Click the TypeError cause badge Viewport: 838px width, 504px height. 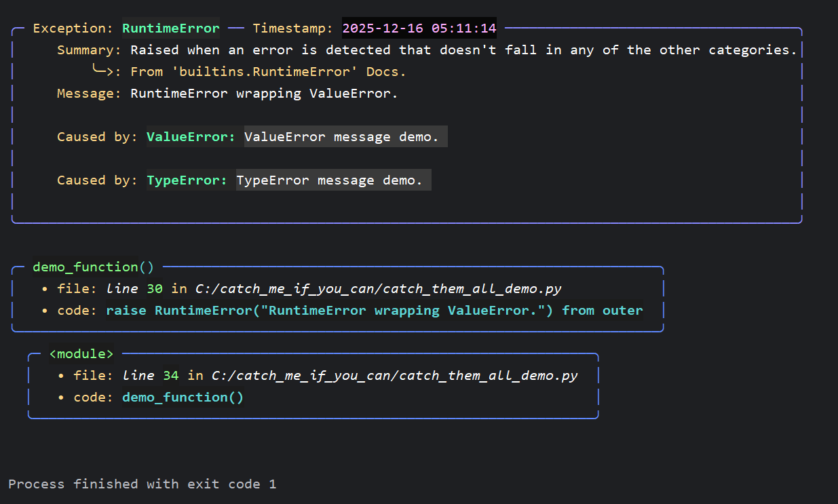point(187,180)
